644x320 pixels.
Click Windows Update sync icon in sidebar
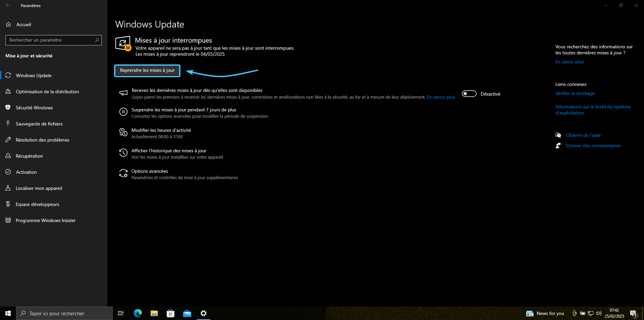(8, 75)
